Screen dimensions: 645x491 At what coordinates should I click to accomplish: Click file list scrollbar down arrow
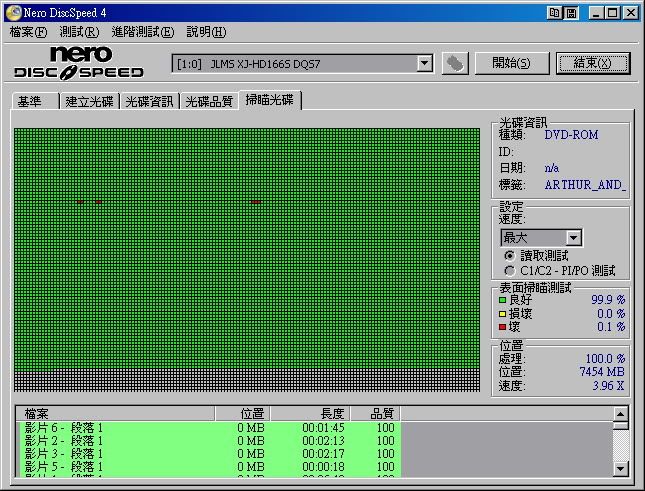point(620,468)
